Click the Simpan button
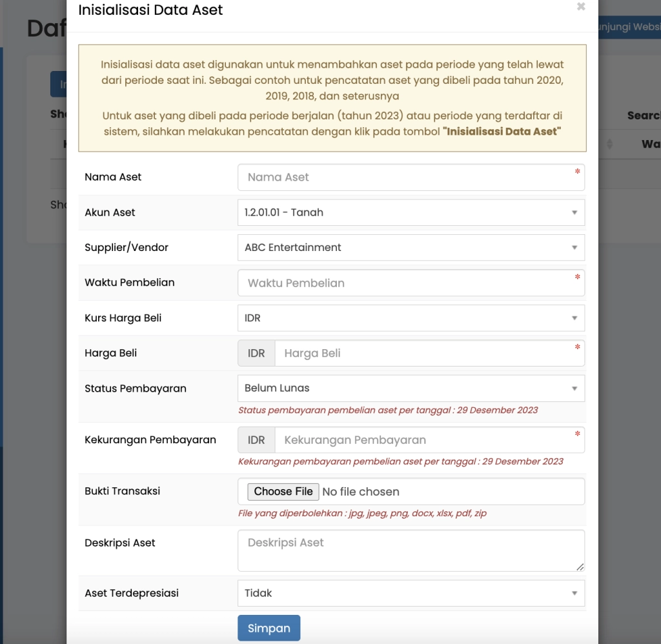The height and width of the screenshot is (644, 661). point(269,627)
